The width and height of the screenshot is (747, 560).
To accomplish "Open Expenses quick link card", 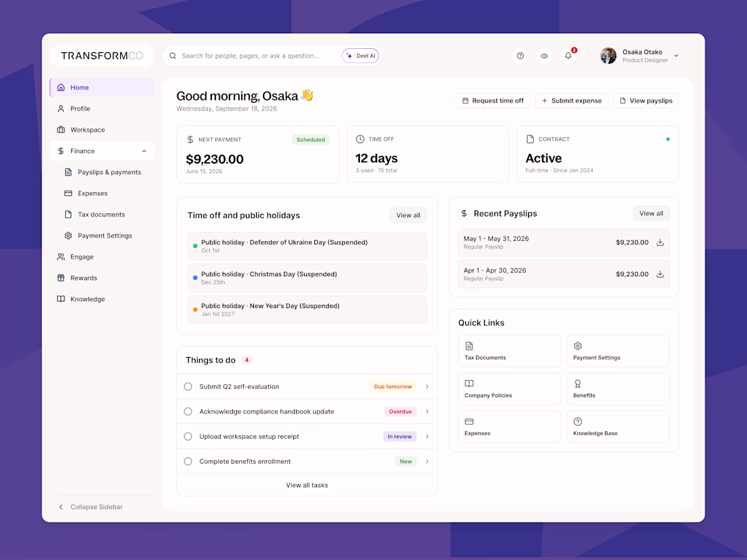I will tap(509, 427).
